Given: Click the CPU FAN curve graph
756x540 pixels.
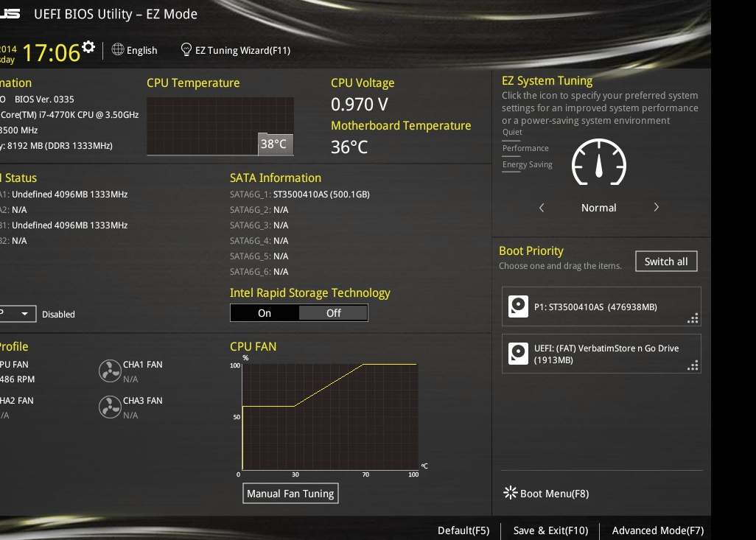Looking at the screenshot, I should [x=330, y=416].
